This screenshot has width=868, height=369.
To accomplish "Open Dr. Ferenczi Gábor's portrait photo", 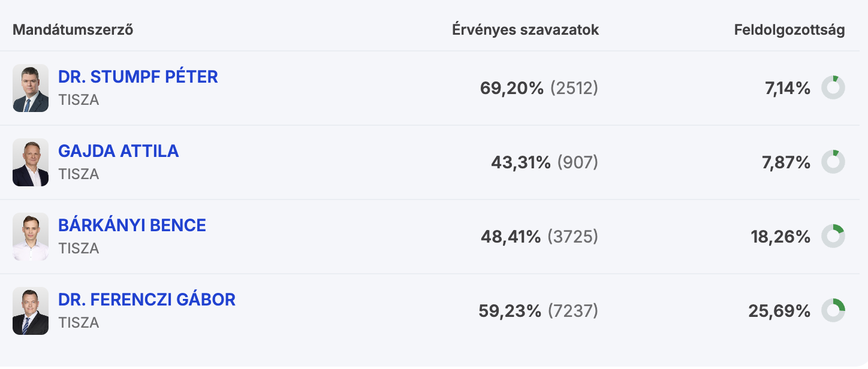I will [31, 311].
